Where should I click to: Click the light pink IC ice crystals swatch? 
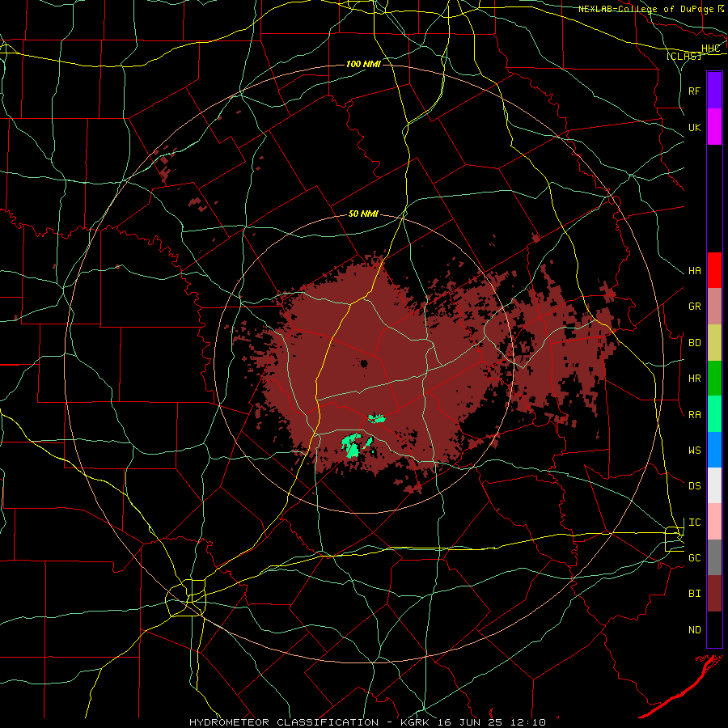[x=714, y=522]
